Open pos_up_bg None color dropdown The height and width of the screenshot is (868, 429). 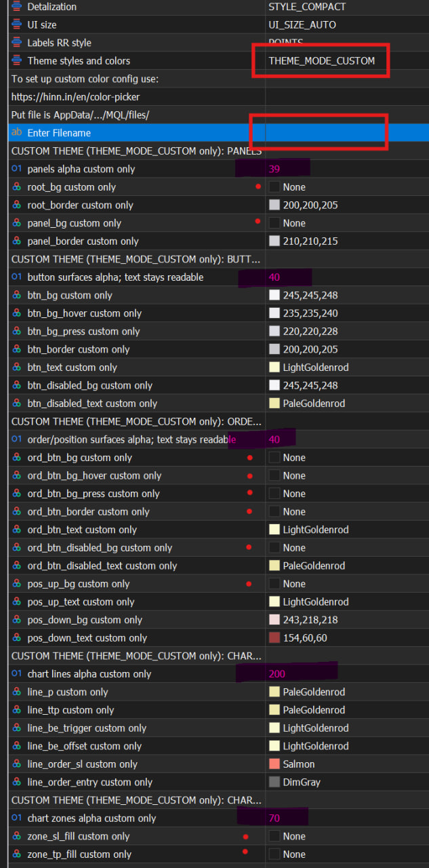(x=347, y=584)
